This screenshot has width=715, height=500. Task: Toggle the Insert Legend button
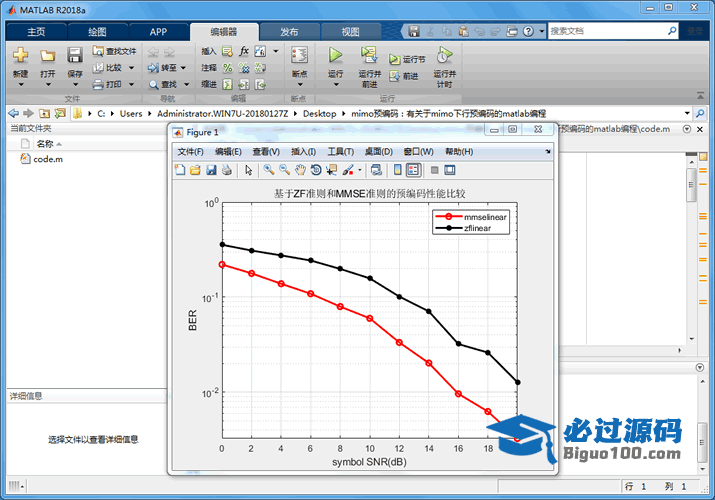tap(413, 170)
